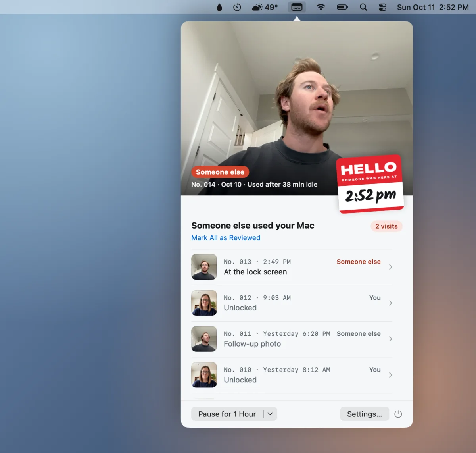Open thumbnail for entry No. 013
Image resolution: width=476 pixels, height=453 pixels.
coord(204,267)
